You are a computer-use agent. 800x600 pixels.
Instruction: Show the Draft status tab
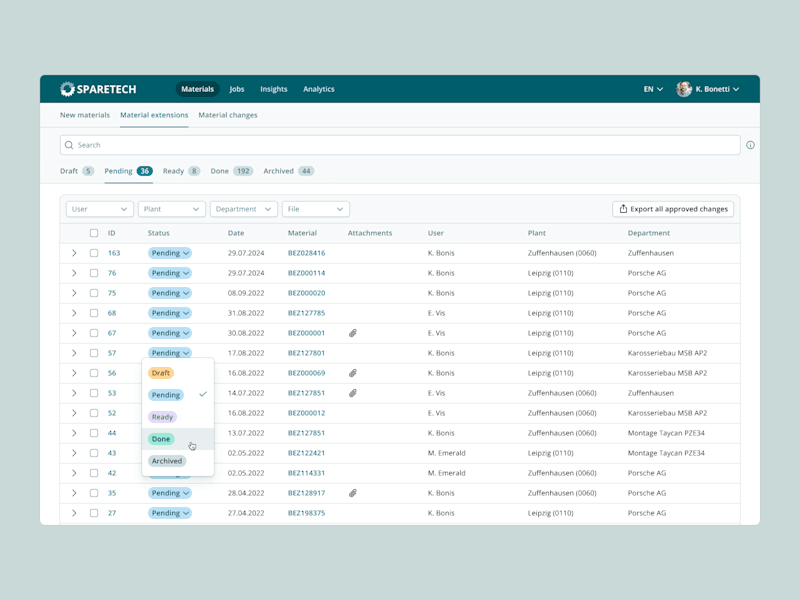77,171
